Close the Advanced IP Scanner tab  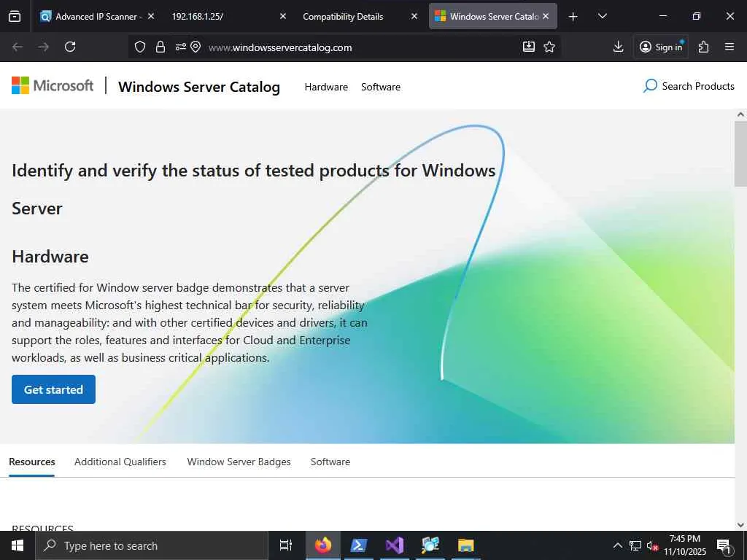151,16
